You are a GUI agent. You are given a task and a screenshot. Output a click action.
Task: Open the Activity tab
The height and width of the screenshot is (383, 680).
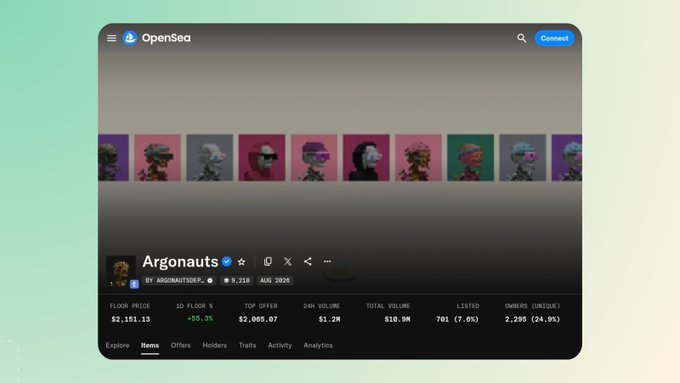click(280, 345)
